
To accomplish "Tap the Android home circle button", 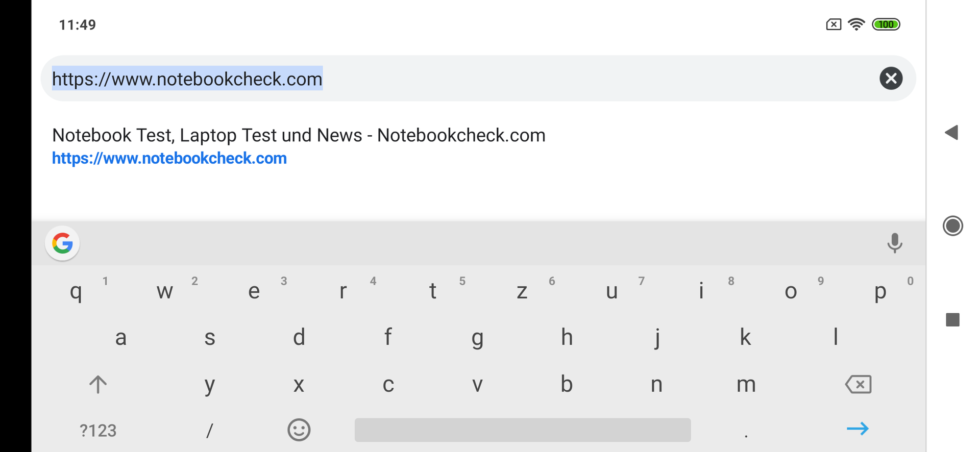I will click(x=952, y=226).
